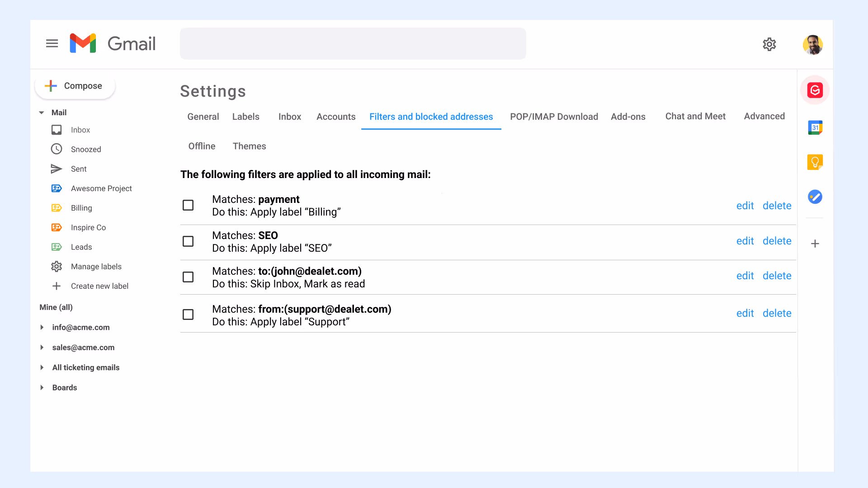868x488 pixels.
Task: Expand the info@acme.com shared inbox
Action: pyautogui.click(x=42, y=327)
